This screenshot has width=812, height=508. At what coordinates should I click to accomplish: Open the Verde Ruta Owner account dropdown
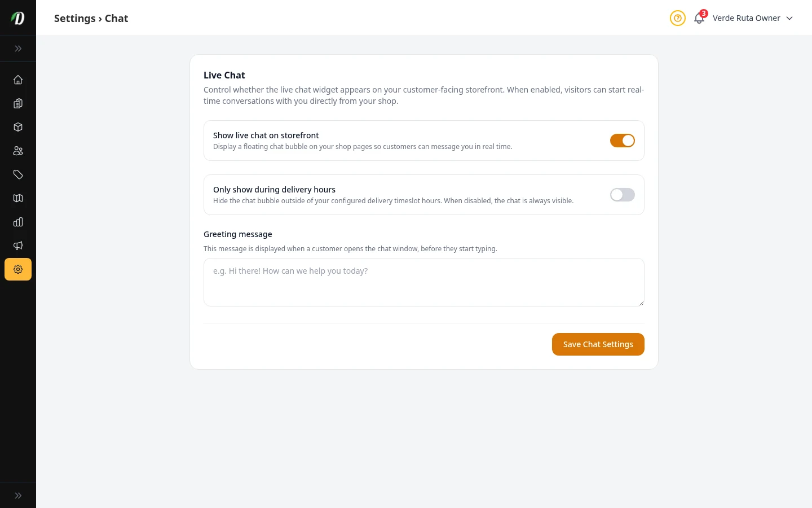[x=752, y=18]
